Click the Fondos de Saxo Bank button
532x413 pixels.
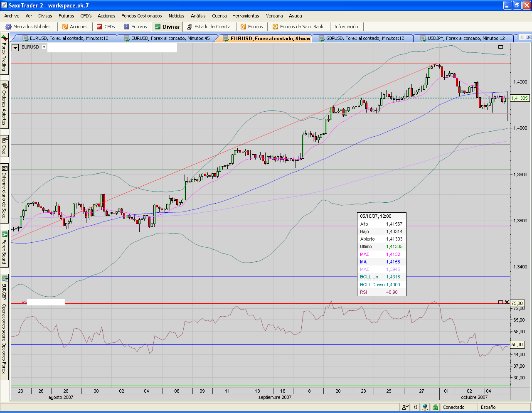(298, 27)
